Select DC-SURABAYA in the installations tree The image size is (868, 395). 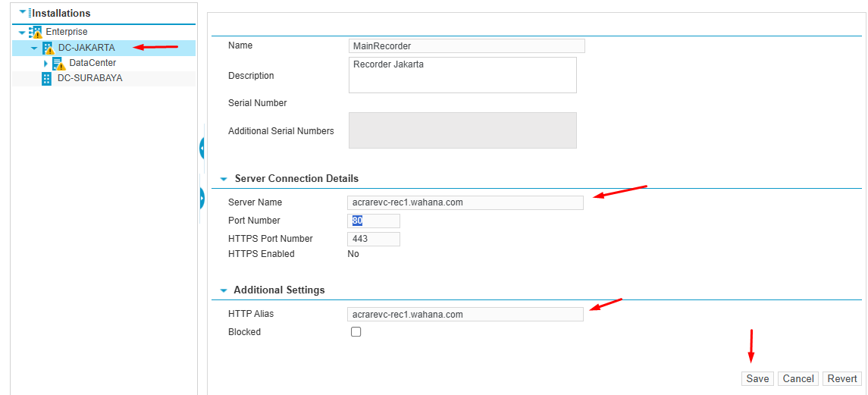tap(89, 78)
